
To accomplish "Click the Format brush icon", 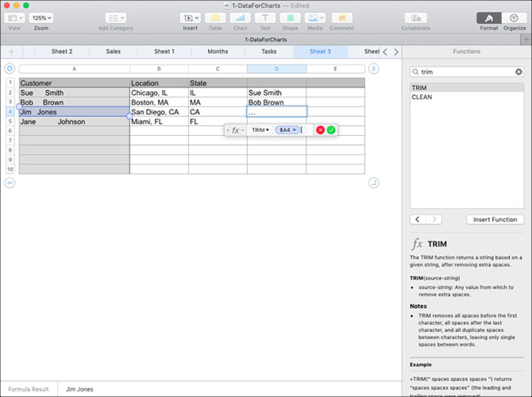I will [489, 17].
